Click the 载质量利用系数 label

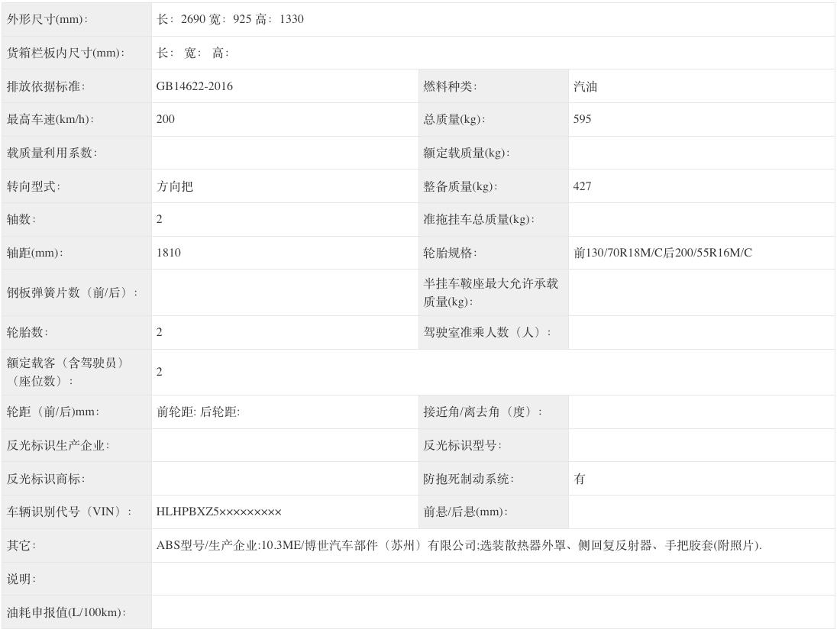coord(51,153)
